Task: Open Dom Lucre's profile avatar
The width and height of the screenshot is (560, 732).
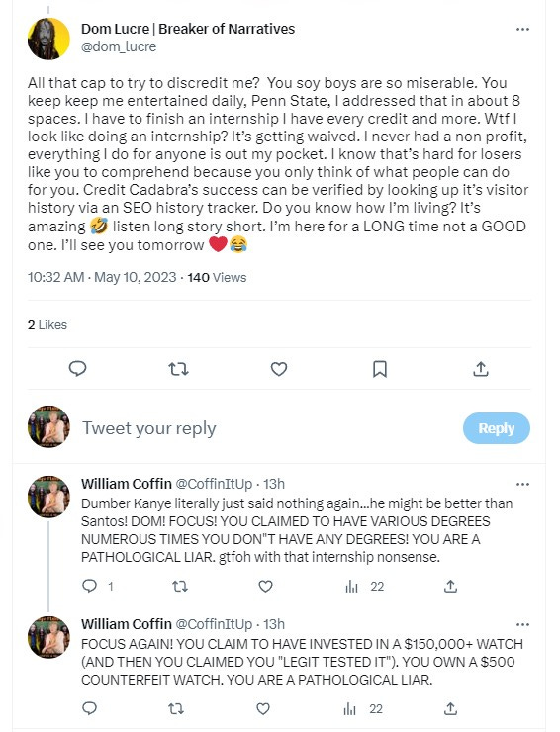Action: click(x=48, y=39)
